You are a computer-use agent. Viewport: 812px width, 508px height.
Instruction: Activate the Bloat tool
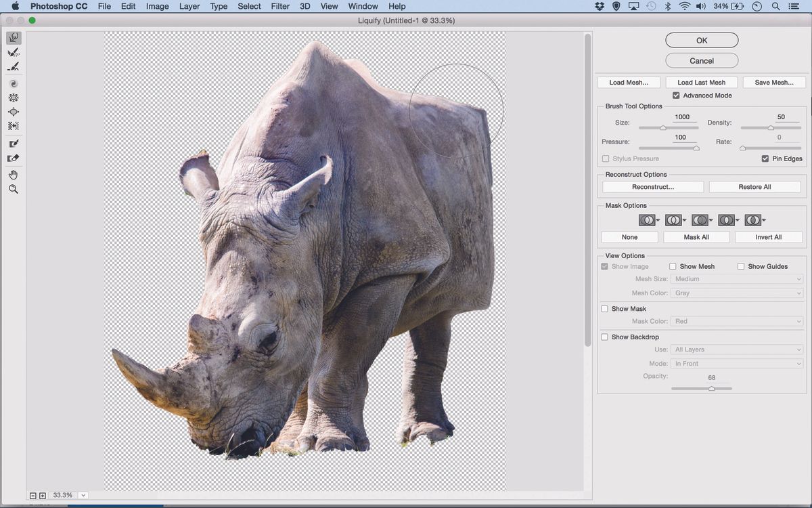point(14,112)
